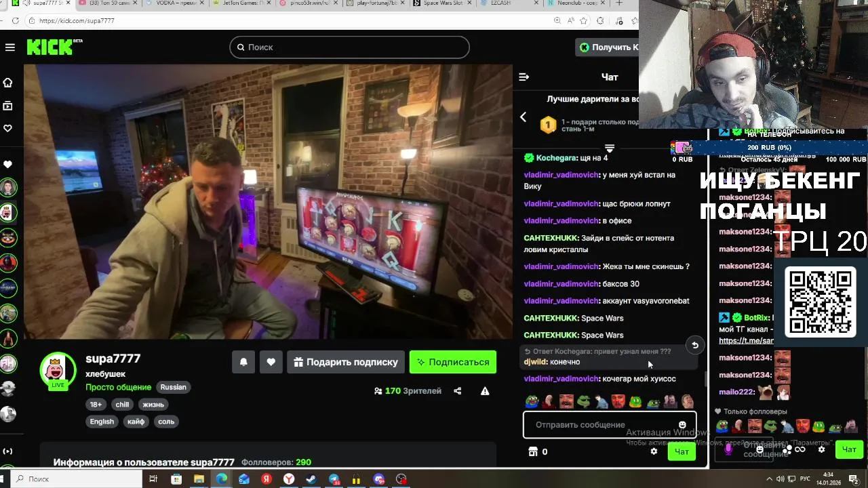Insert the first Pepe emote in quick emotes row
This screenshot has height=488, width=868.
(x=532, y=401)
